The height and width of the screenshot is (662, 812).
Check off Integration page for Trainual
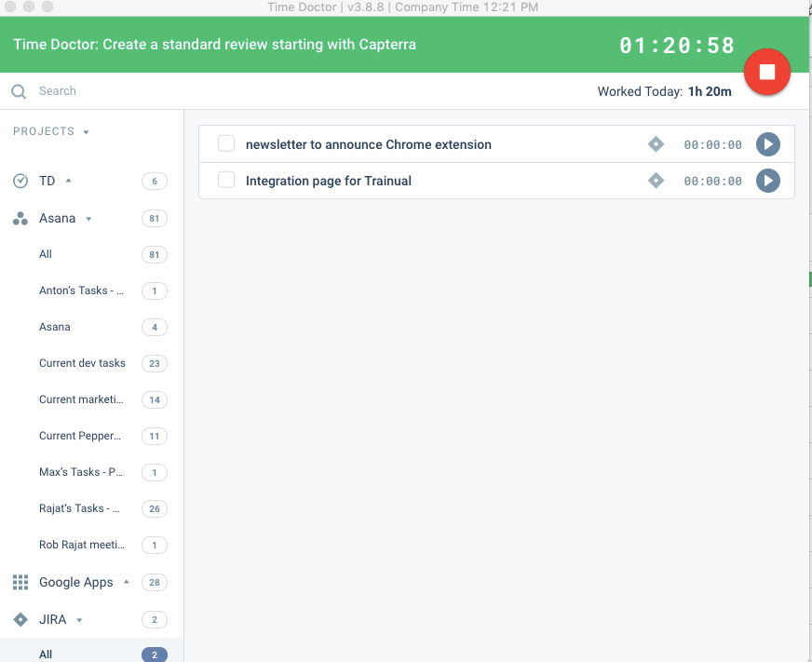tap(226, 180)
